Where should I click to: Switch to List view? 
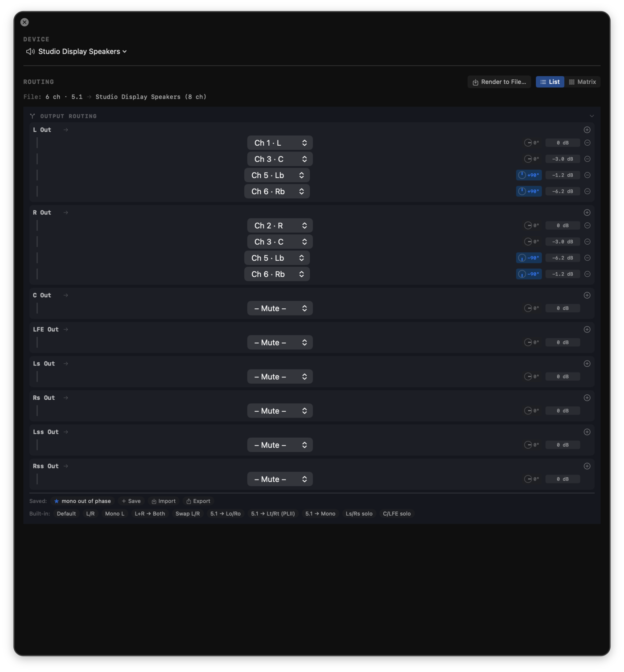(550, 82)
